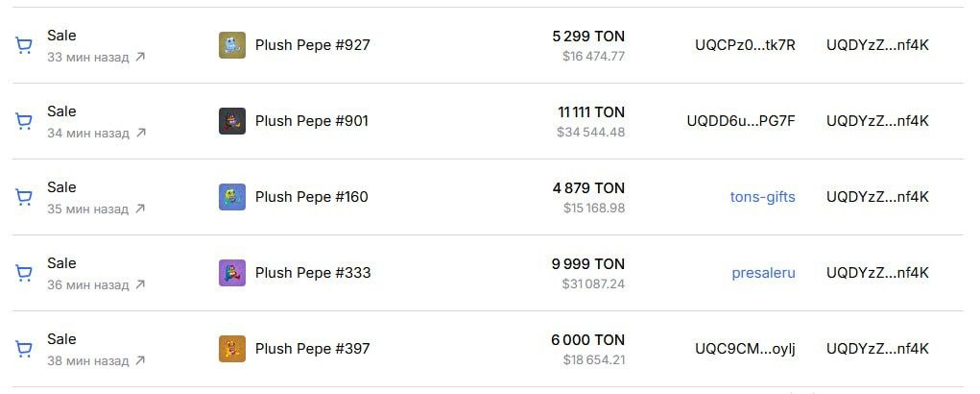Visit the presaleru seller profile
980x394 pixels.
[764, 273]
